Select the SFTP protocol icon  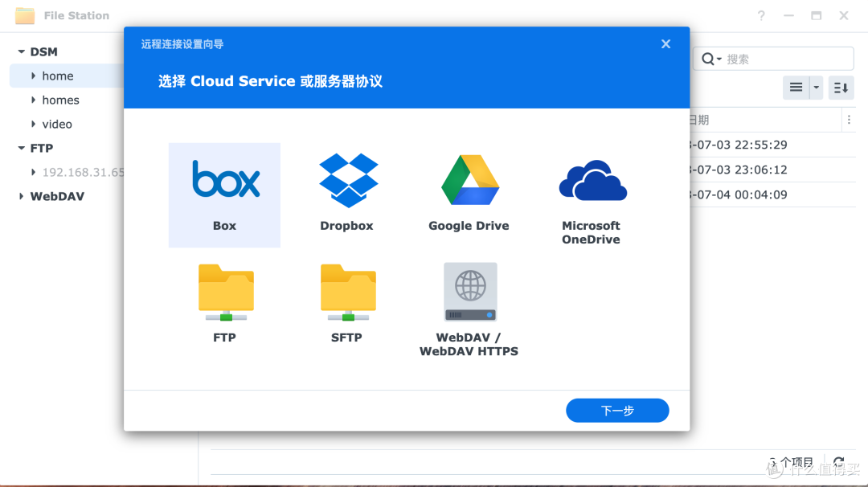[x=346, y=291]
